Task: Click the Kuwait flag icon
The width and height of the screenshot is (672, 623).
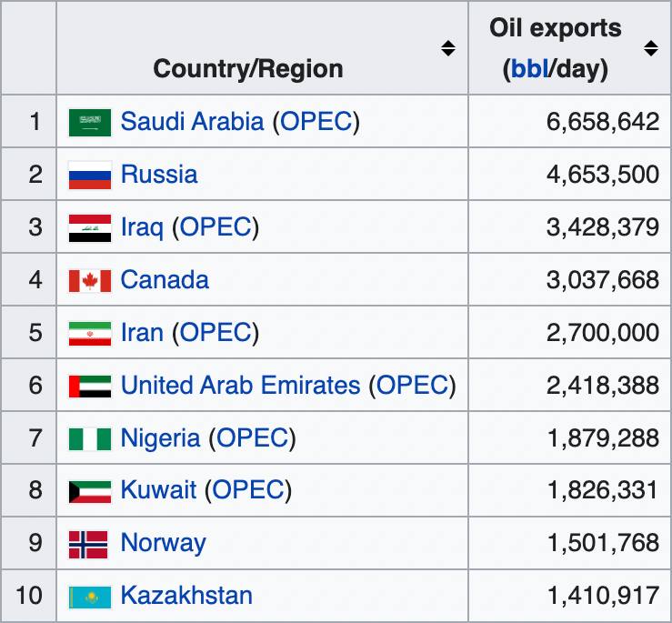Action: pyautogui.click(x=90, y=492)
